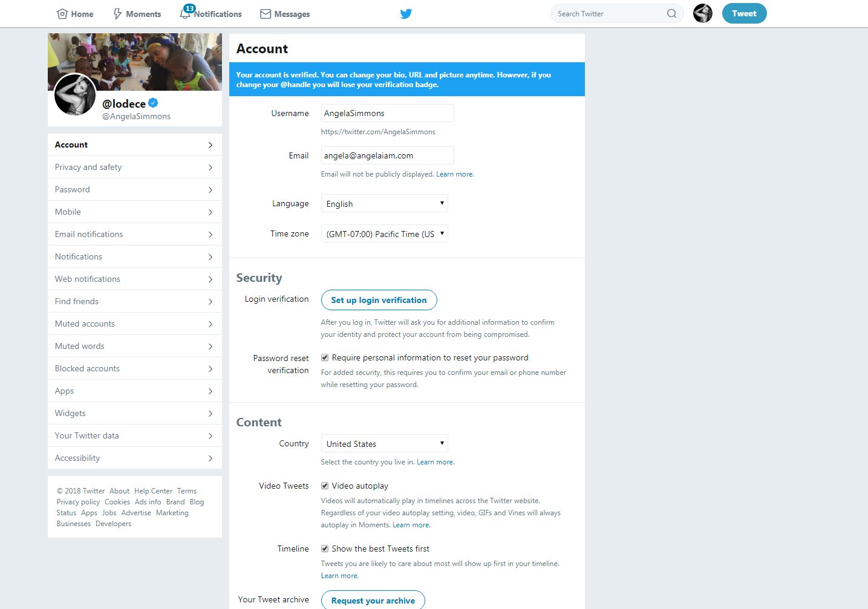Click the Brand footer link
Screen dimensions: 868x609
(x=175, y=502)
